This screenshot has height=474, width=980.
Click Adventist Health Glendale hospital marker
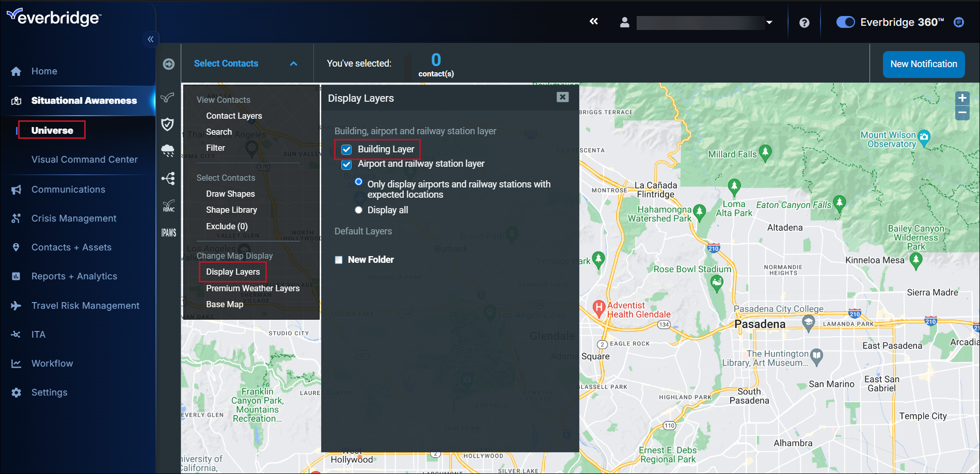[598, 308]
